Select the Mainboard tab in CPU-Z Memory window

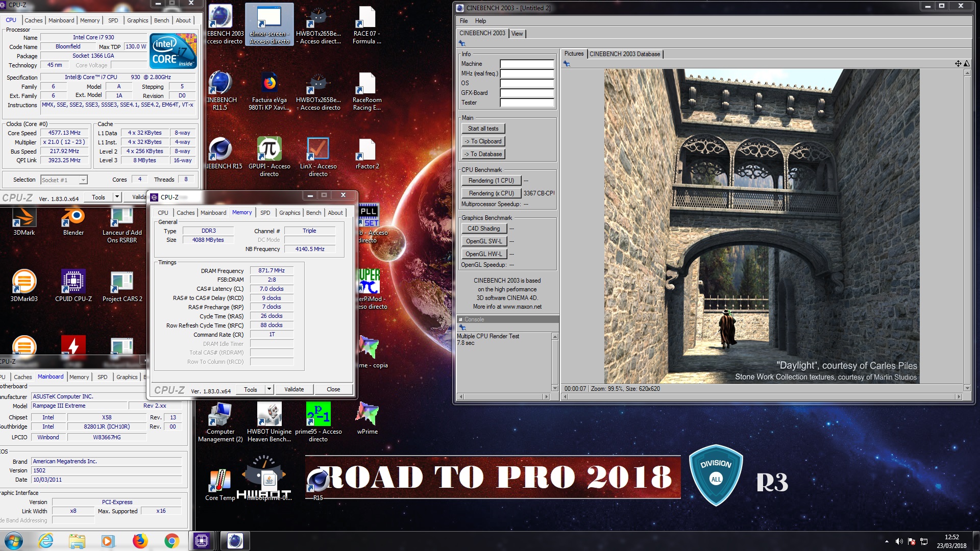tap(213, 213)
